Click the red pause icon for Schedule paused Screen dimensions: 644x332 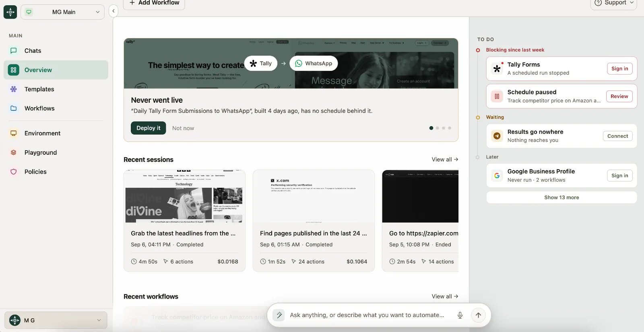pyautogui.click(x=497, y=96)
